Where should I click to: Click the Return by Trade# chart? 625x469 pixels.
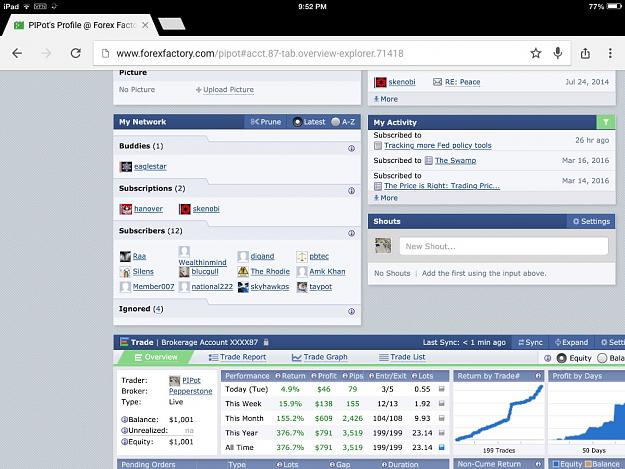click(x=499, y=413)
